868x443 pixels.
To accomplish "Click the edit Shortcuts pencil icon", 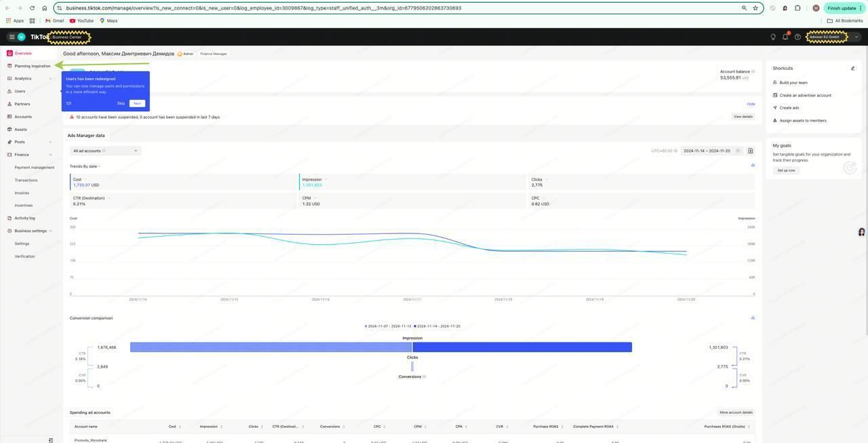I will tap(852, 69).
